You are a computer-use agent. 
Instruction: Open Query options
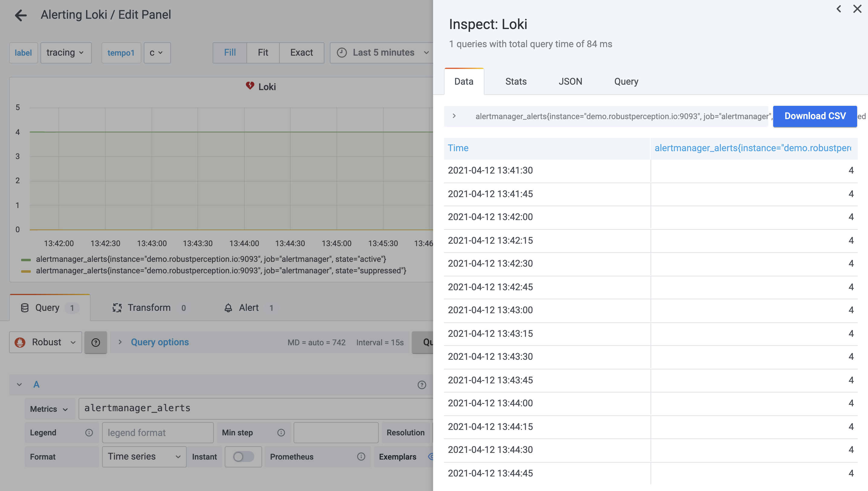click(159, 342)
